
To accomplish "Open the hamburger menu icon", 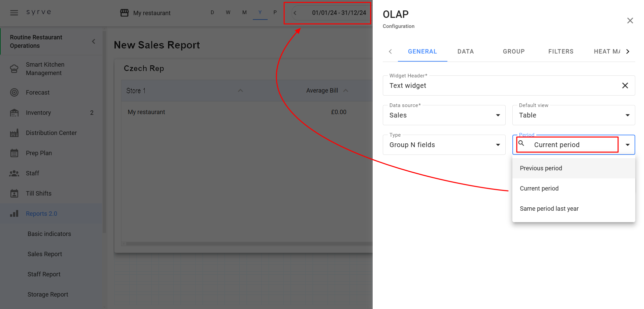I will point(14,13).
